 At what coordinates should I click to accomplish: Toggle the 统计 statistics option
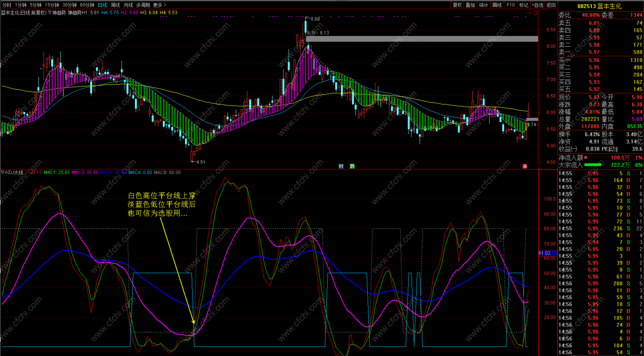click(x=483, y=5)
